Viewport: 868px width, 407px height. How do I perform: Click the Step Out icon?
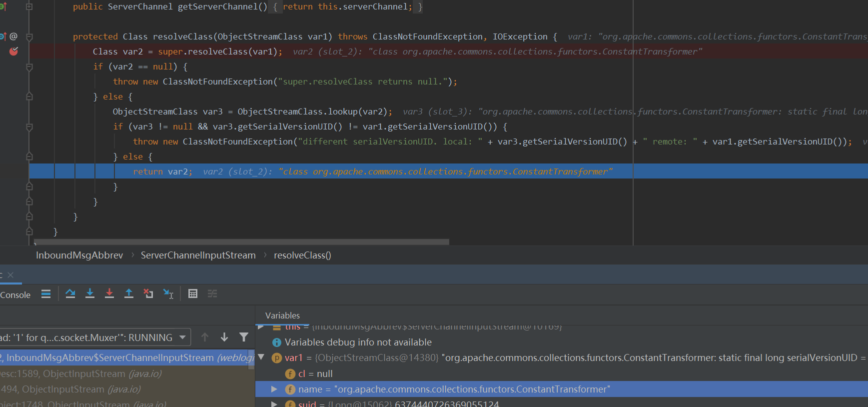pos(129,294)
